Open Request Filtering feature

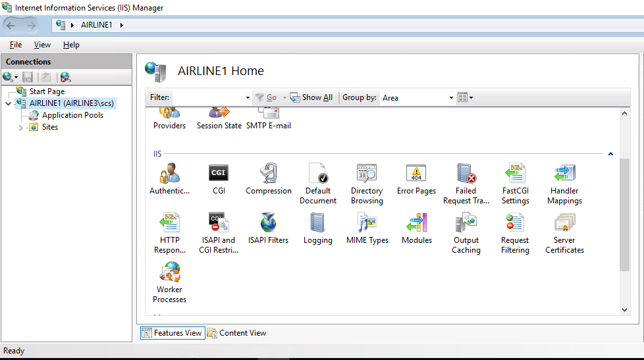click(515, 233)
